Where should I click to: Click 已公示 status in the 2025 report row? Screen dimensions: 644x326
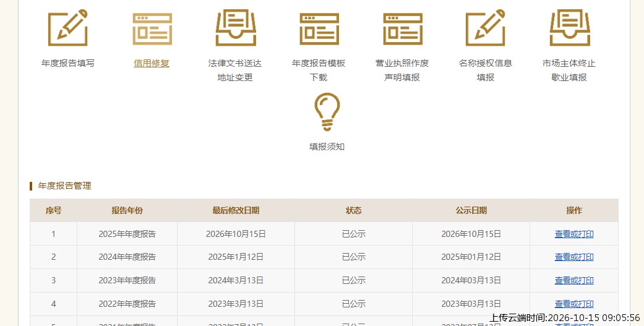pos(354,234)
